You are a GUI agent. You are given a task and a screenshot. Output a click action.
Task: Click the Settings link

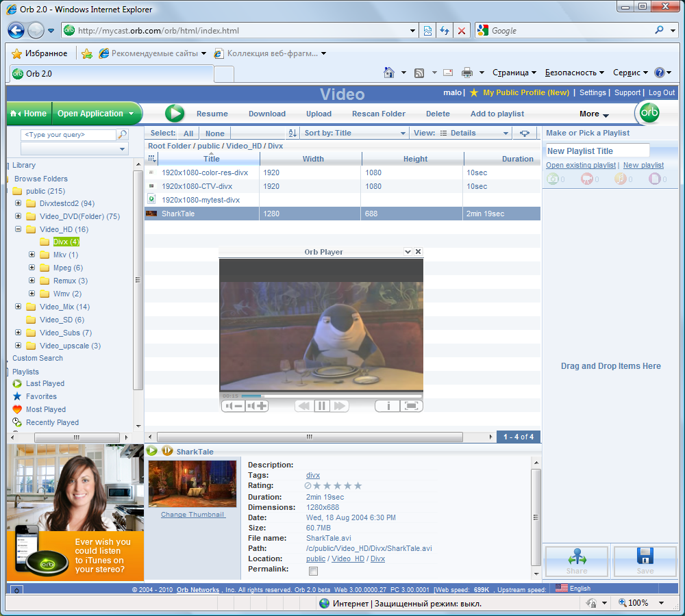tap(593, 92)
